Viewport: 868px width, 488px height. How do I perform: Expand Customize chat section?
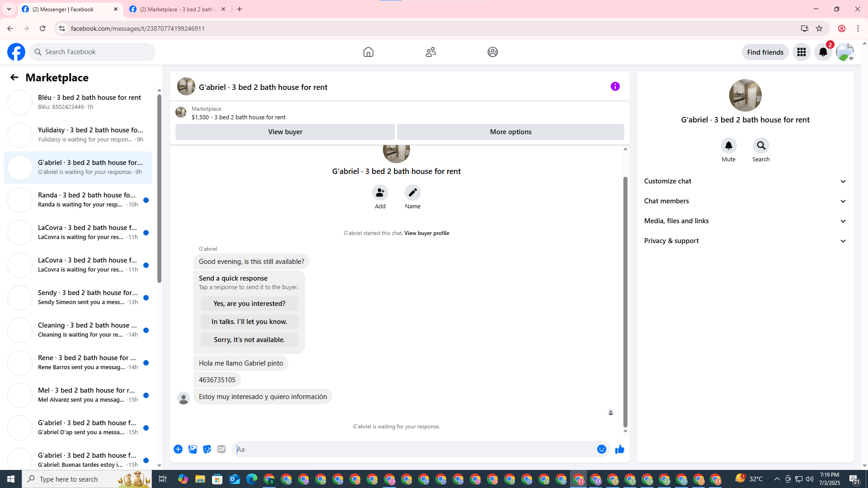(x=745, y=181)
